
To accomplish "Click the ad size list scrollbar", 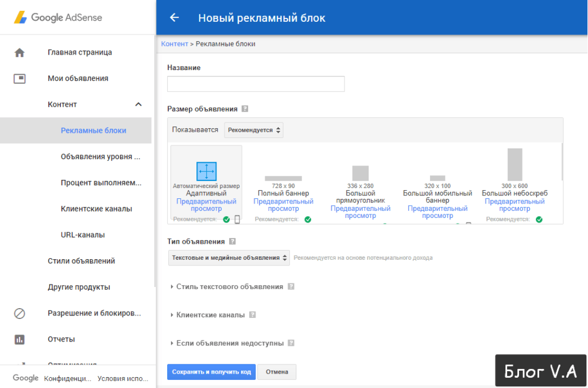I will (x=562, y=162).
